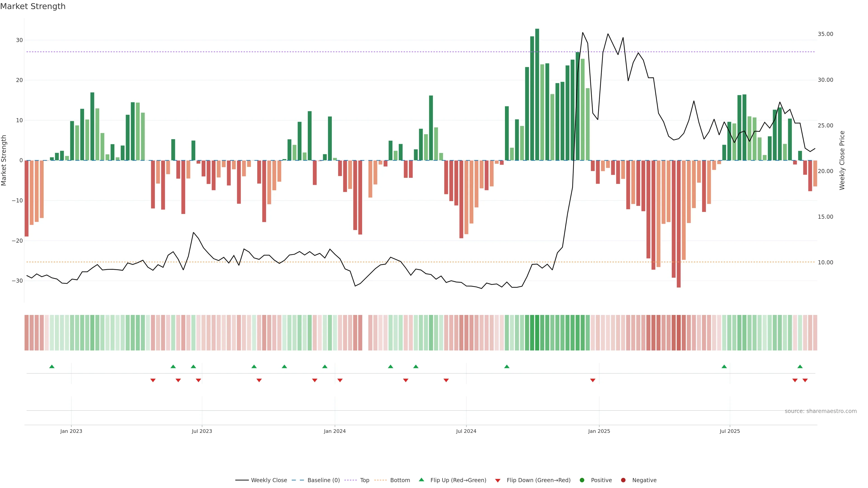Click the Jan 2025 x-axis tick label

pos(599,431)
